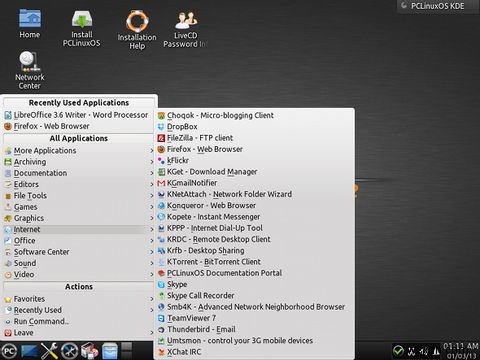Open KGmailNotifier
Screen dimensions: 480x360
tap(255, 183)
